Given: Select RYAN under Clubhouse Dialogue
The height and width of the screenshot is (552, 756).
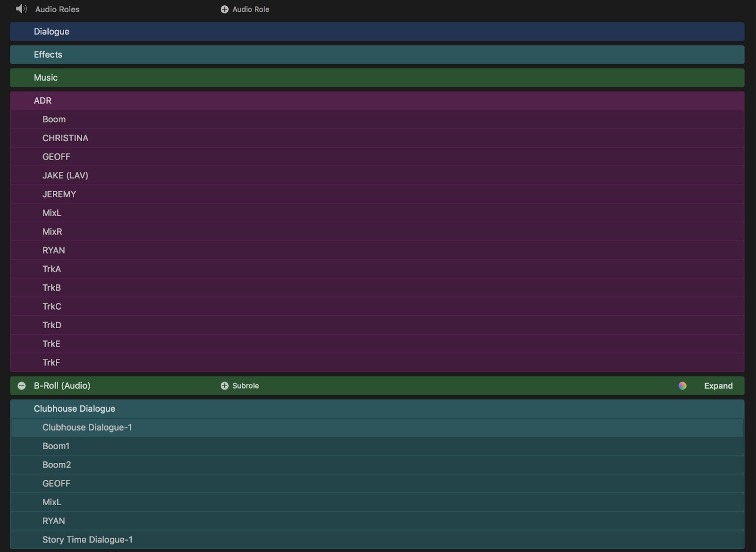Looking at the screenshot, I should 377,521.
